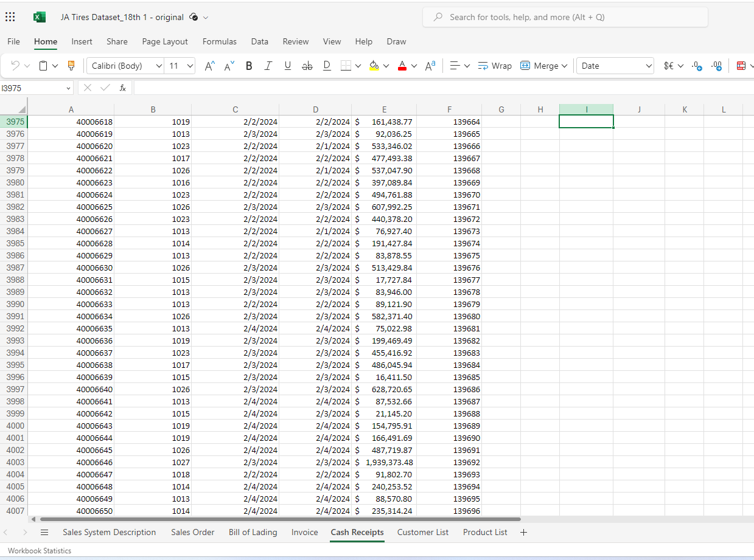Toggle Bold formatting
This screenshot has width=754, height=560.
pos(249,66)
